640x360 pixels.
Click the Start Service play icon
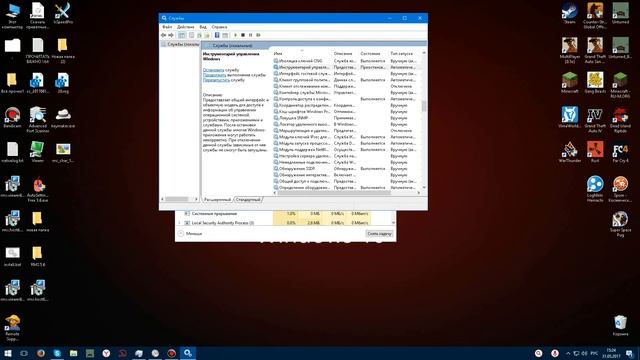(235, 35)
